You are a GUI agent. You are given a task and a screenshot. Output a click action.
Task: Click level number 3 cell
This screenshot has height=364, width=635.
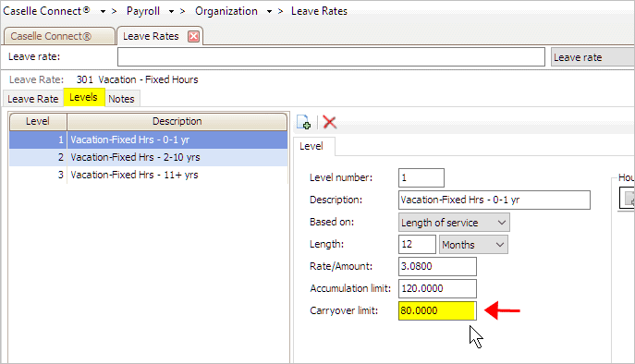tap(39, 175)
